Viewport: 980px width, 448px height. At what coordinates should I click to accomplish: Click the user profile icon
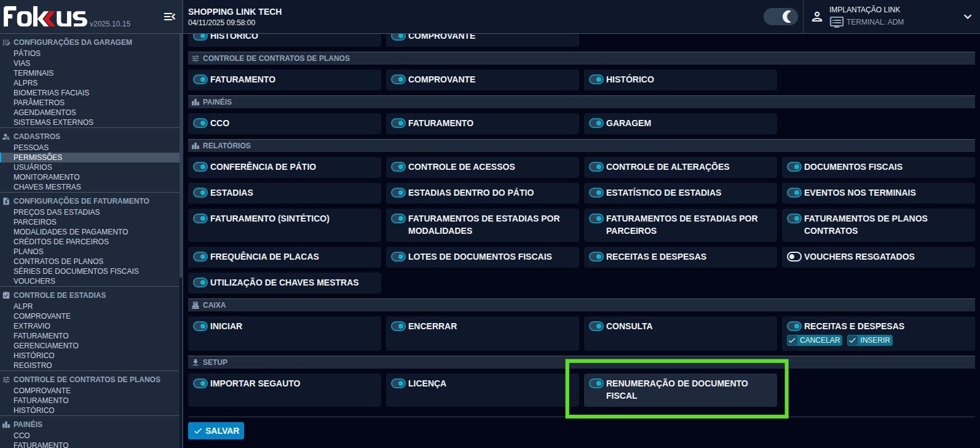coord(817,17)
